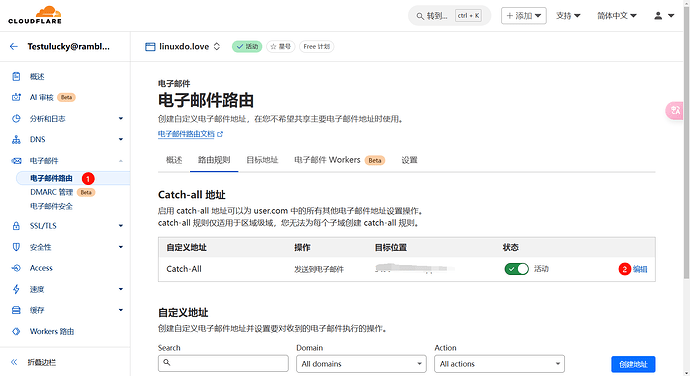Click the blue create address button
Screen dimensions: 690x376
click(x=633, y=364)
